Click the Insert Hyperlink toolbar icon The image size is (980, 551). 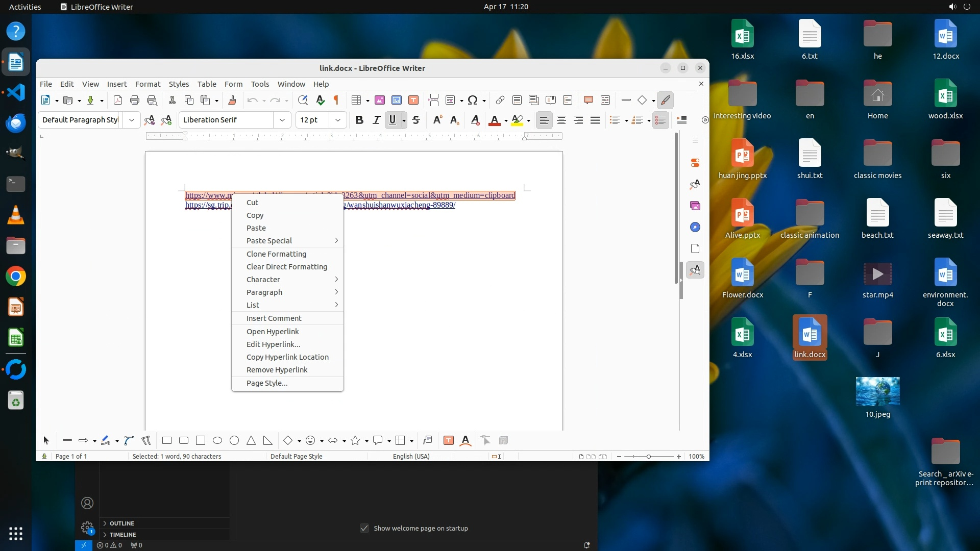(500, 100)
